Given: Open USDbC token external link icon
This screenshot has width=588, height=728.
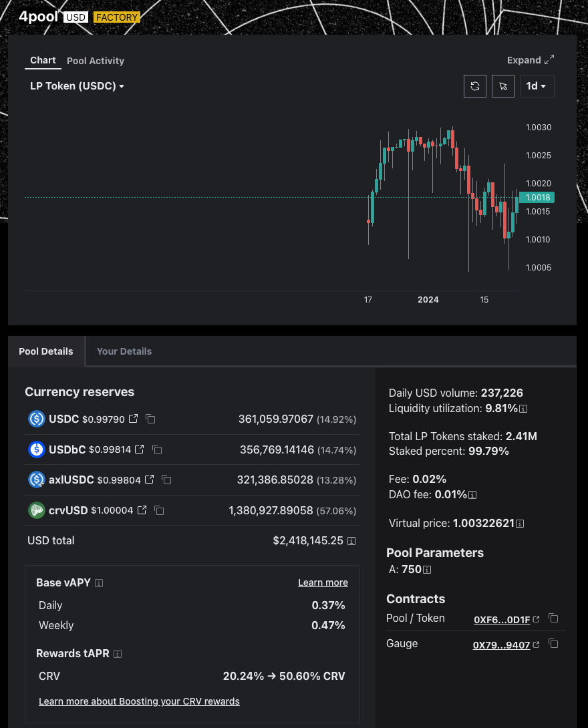Looking at the screenshot, I should click(140, 449).
